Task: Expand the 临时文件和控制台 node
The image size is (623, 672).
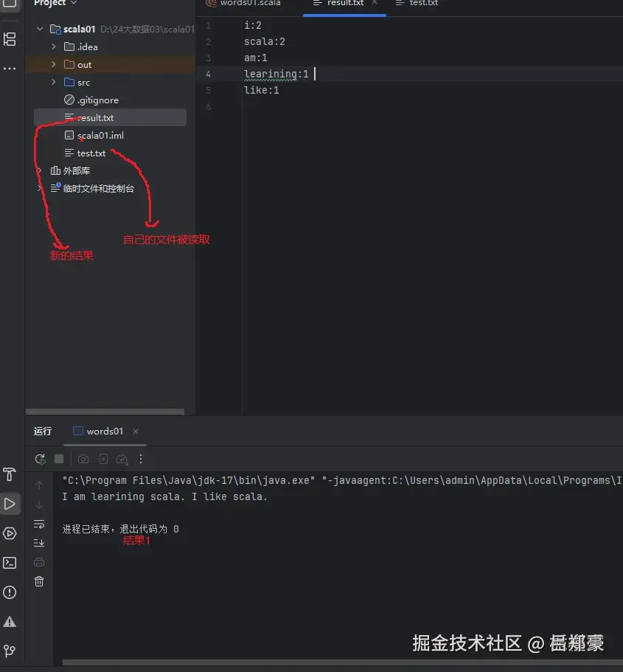Action: pos(40,188)
